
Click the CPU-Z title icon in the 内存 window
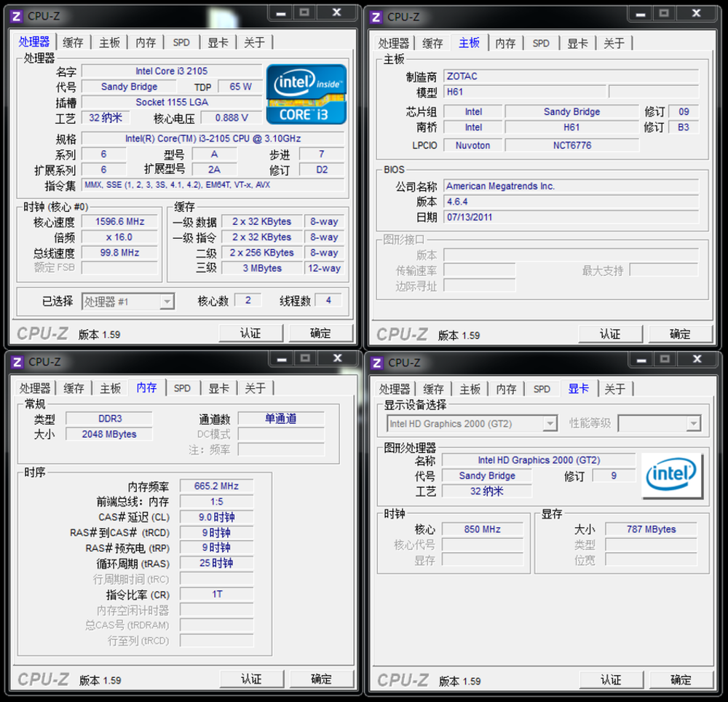tap(17, 362)
